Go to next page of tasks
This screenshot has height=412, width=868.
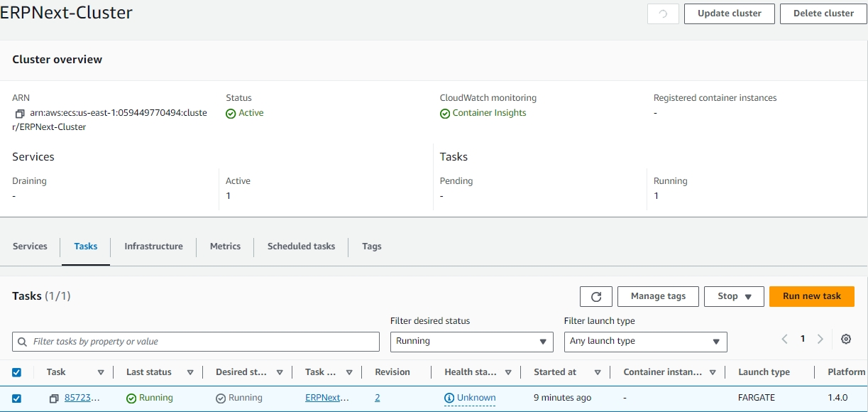pos(820,340)
